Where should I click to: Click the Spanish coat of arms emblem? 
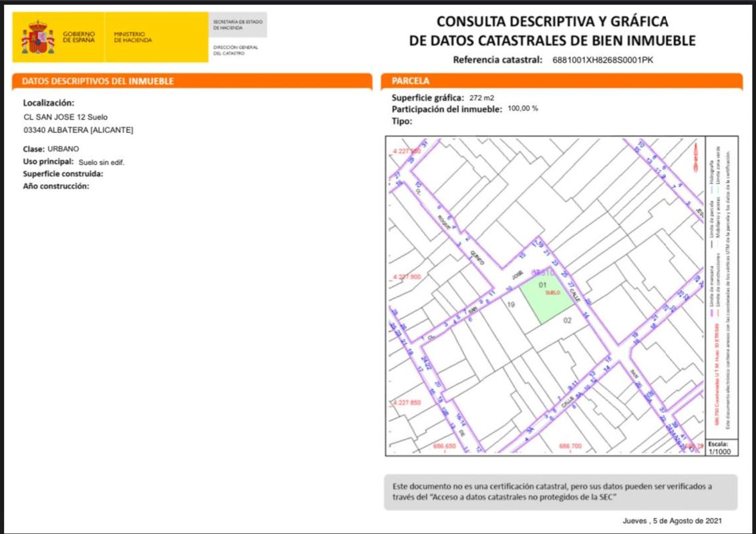tap(37, 37)
